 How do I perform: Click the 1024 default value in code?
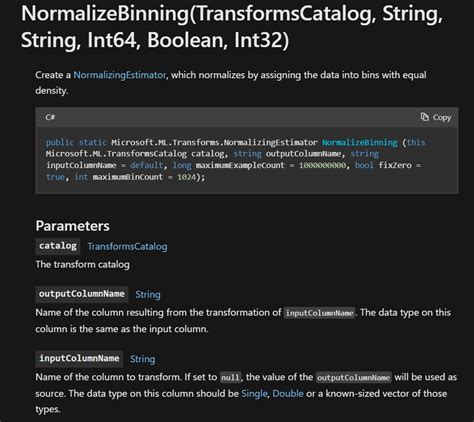tap(186, 177)
